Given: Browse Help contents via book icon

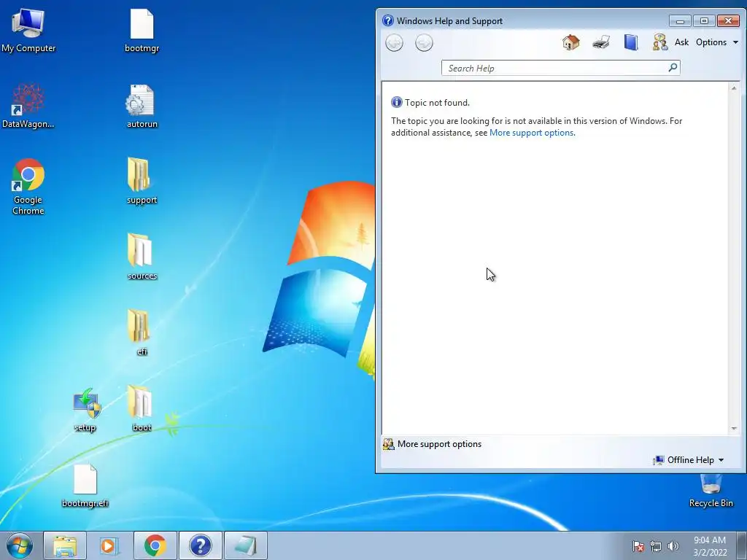Looking at the screenshot, I should pos(631,42).
